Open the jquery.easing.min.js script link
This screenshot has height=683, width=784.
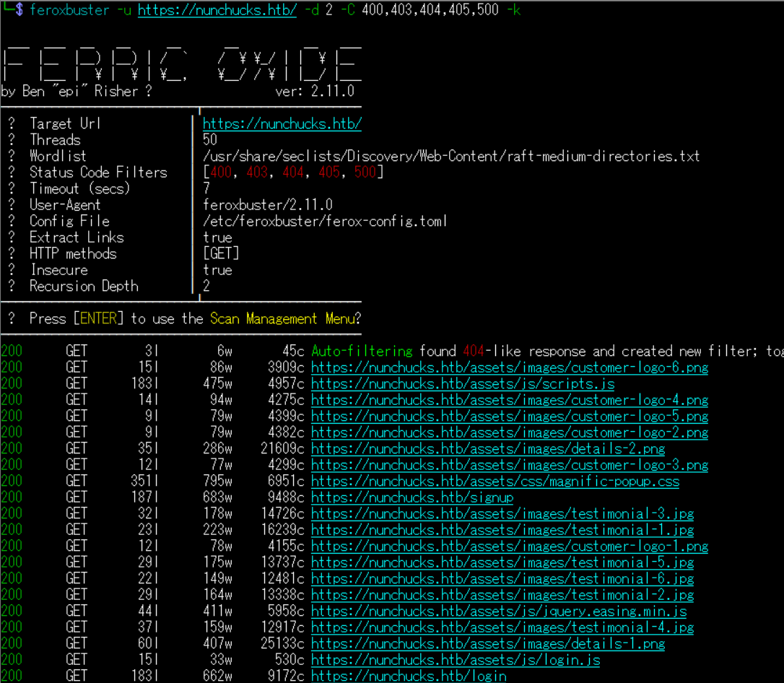click(x=498, y=612)
